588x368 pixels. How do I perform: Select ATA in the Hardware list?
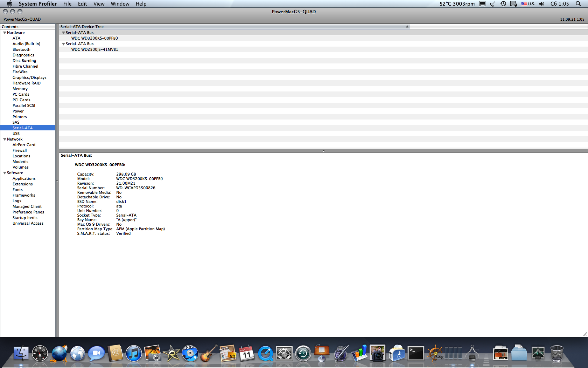coord(16,38)
